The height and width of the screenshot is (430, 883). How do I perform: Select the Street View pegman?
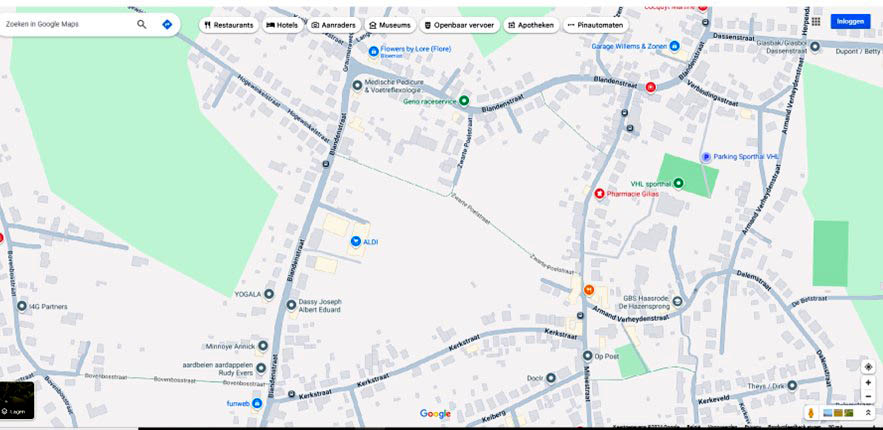(810, 413)
